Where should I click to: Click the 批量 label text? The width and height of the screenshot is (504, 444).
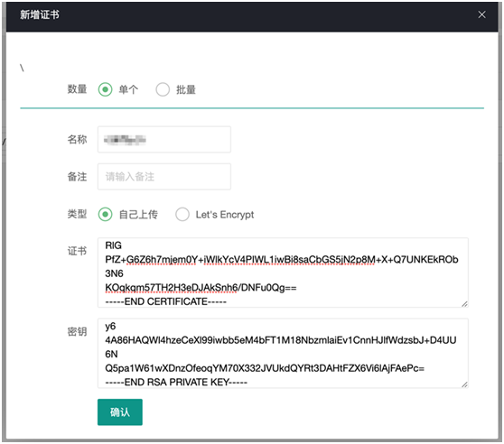coord(186,89)
